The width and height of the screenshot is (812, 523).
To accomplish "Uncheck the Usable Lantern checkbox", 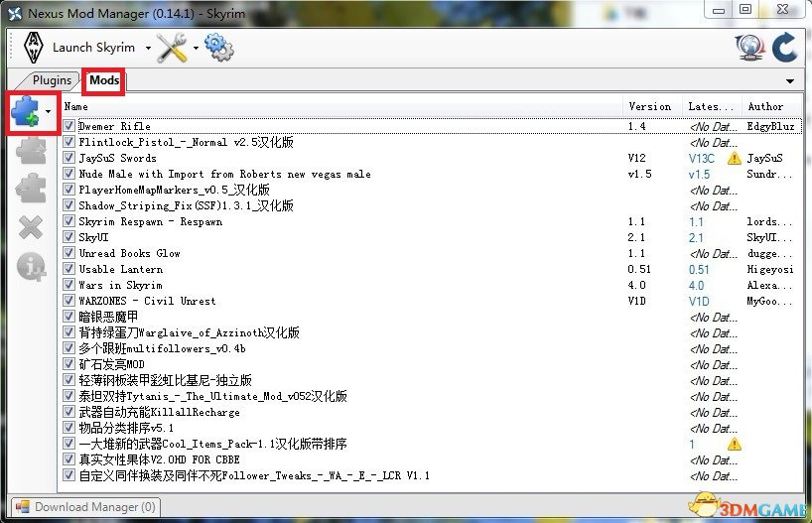I will point(68,269).
